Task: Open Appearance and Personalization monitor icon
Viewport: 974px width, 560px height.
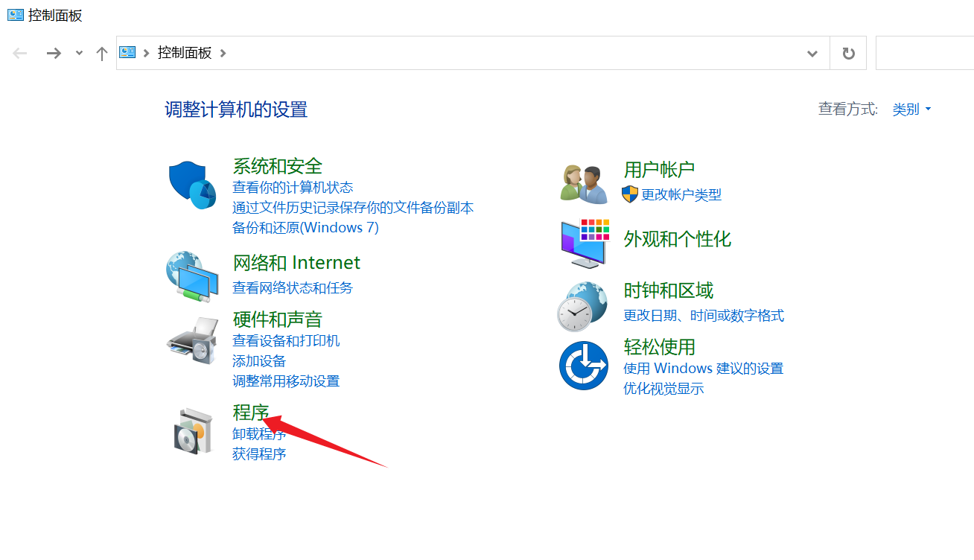Action: tap(584, 243)
